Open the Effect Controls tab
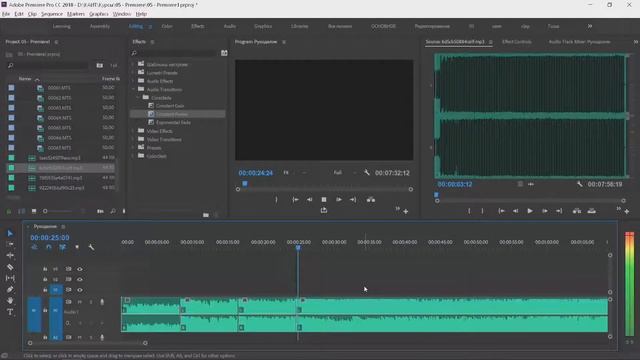Image resolution: width=640 pixels, height=360 pixels. point(517,42)
